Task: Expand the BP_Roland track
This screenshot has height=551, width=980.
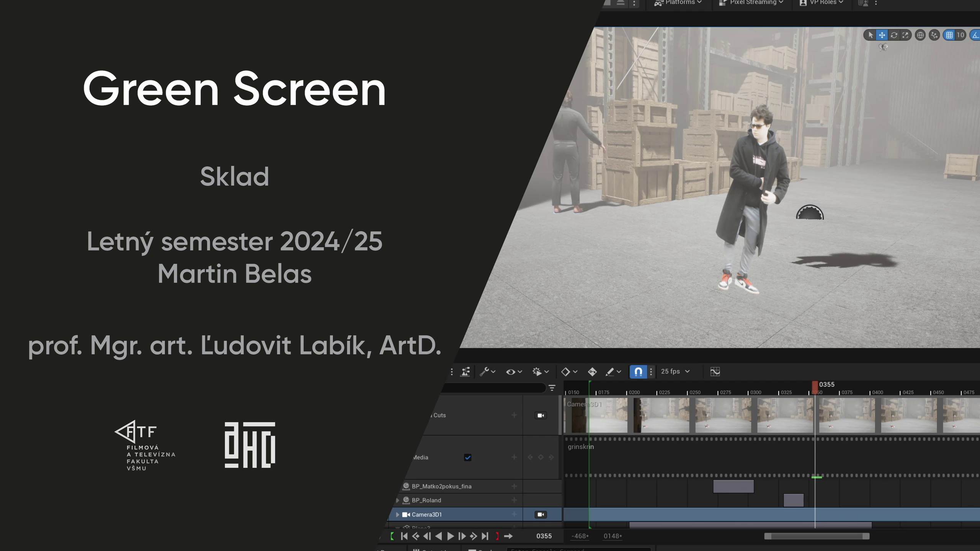Action: tap(397, 500)
